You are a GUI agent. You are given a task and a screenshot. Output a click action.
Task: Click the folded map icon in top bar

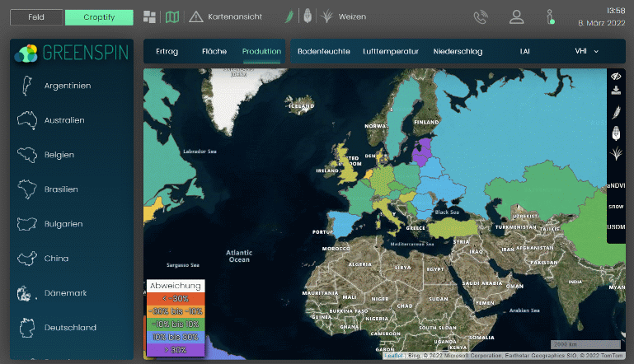171,16
